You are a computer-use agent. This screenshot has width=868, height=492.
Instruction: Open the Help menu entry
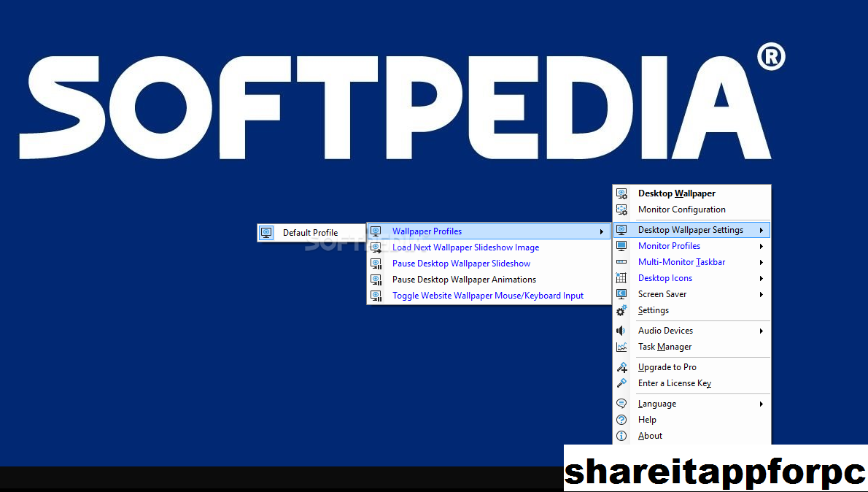(647, 420)
